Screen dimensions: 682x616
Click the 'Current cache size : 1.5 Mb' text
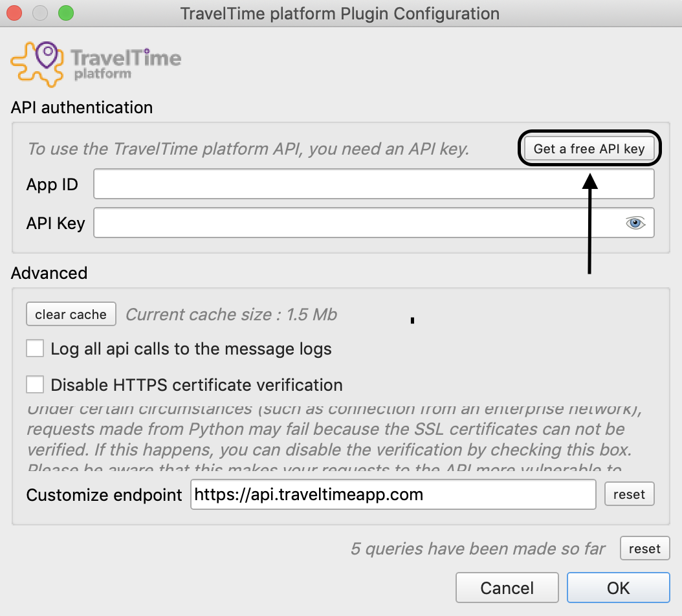[232, 314]
